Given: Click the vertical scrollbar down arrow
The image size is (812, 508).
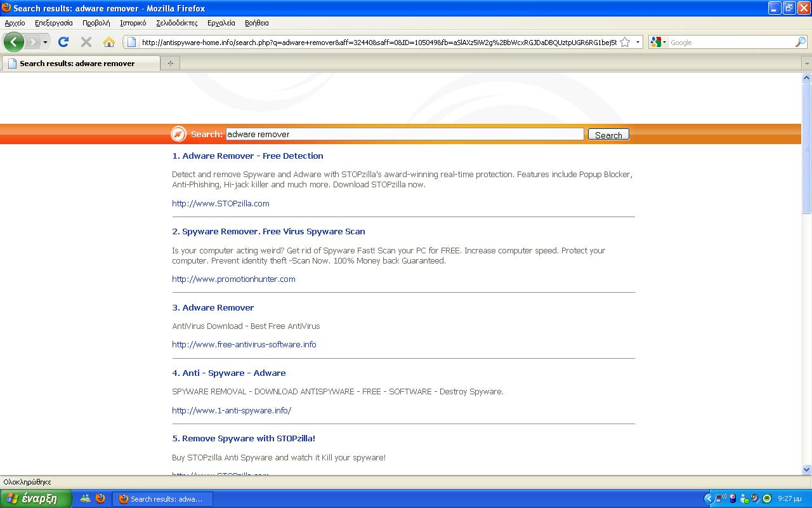Looking at the screenshot, I should [806, 470].
